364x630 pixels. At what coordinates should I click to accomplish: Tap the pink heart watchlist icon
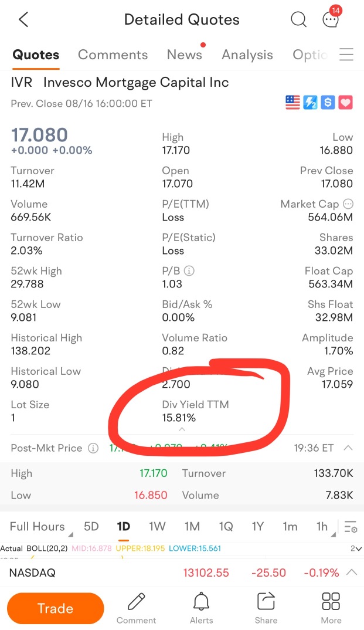tap(346, 103)
